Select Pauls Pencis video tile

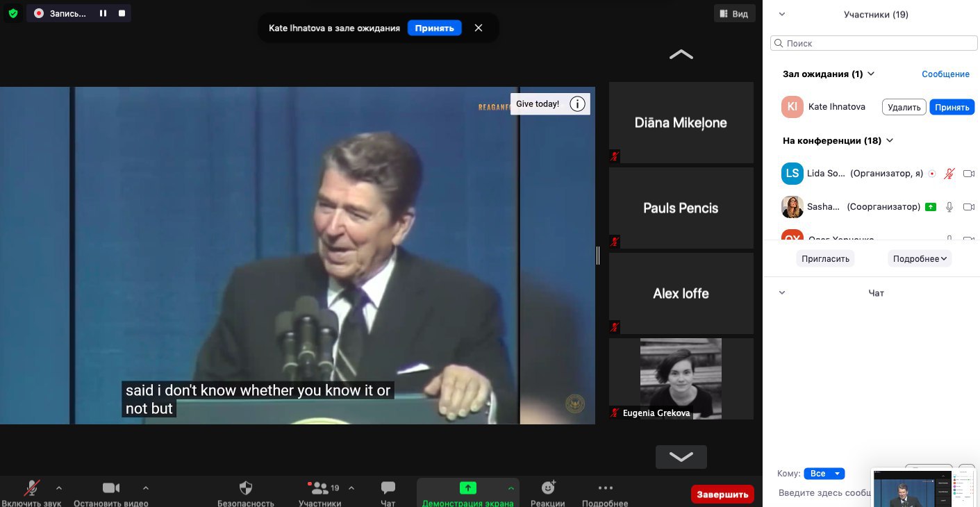coord(681,208)
